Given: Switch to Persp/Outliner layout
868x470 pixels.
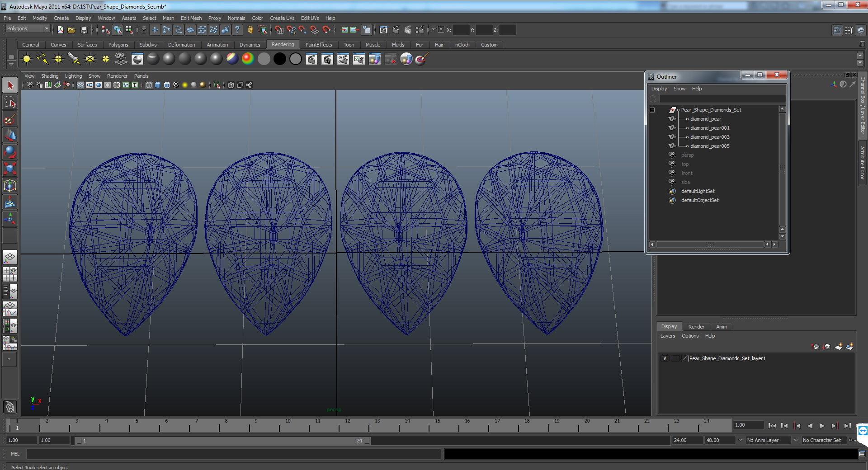Looking at the screenshot, I should 10,291.
